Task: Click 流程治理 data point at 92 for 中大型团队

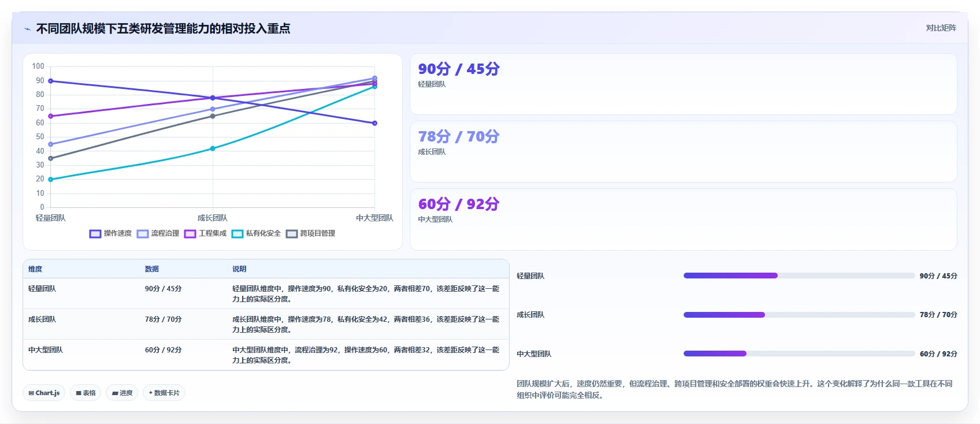Action: pyautogui.click(x=374, y=78)
